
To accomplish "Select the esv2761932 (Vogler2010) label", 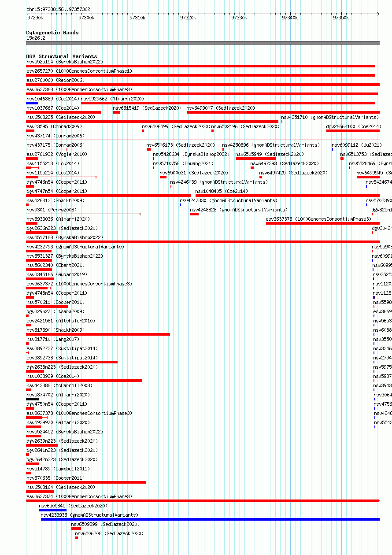I will point(57,154).
